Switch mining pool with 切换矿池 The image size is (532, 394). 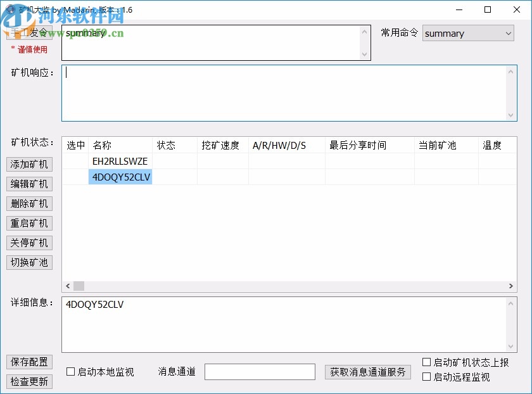pos(29,262)
